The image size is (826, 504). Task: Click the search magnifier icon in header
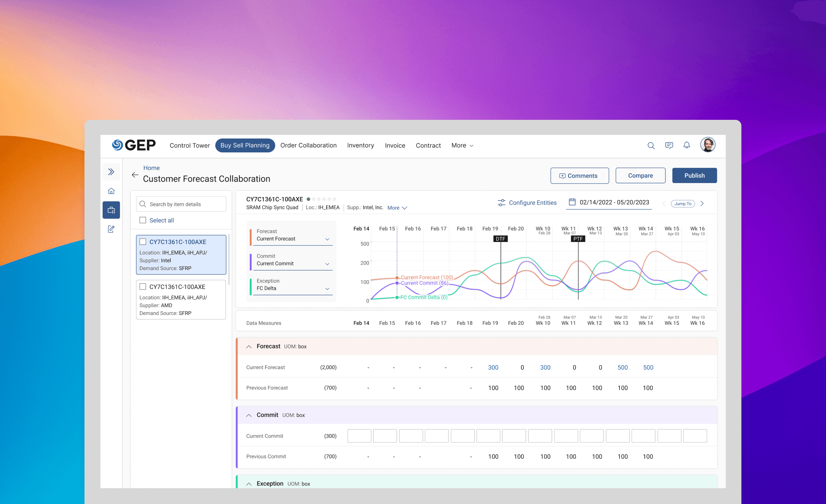point(651,145)
